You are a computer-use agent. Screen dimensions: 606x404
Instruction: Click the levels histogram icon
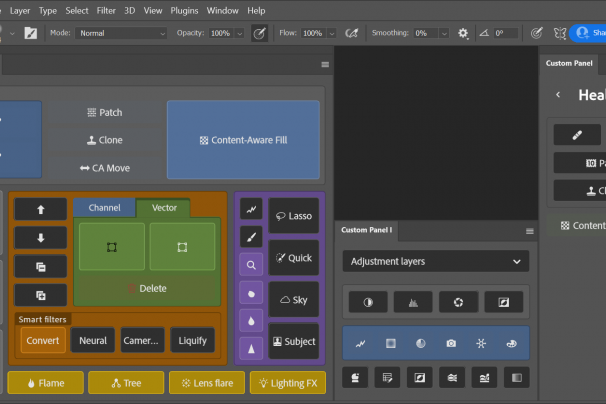tap(413, 302)
